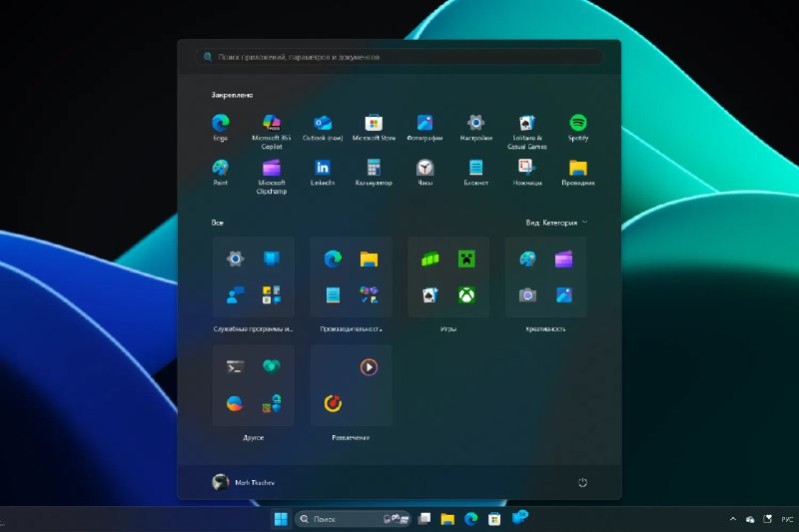Open the pinned Настройки app
This screenshot has height=532, width=799.
(476, 128)
